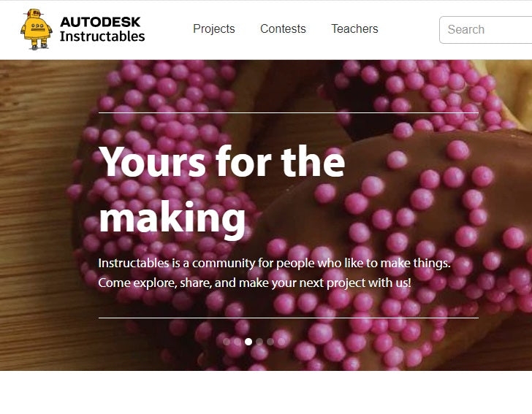This screenshot has height=414, width=532.
Task: Click the white divider line above the headline
Action: pyautogui.click(x=289, y=112)
